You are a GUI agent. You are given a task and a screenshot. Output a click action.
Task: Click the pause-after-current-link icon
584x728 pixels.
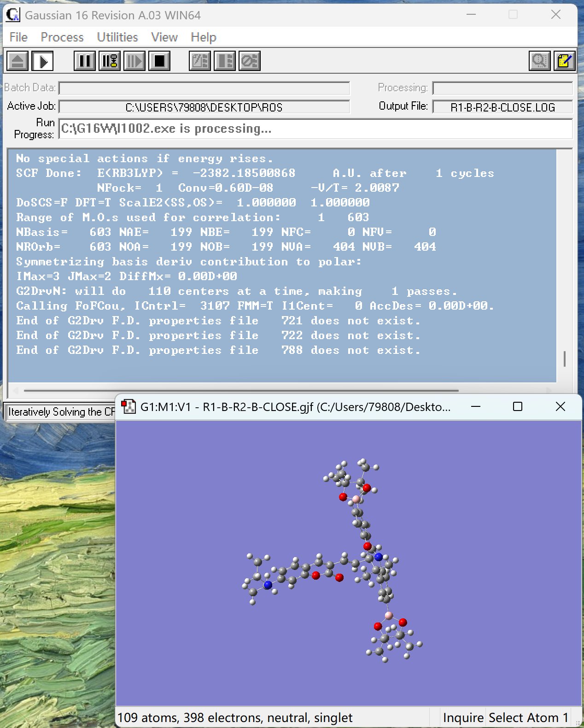coord(110,61)
